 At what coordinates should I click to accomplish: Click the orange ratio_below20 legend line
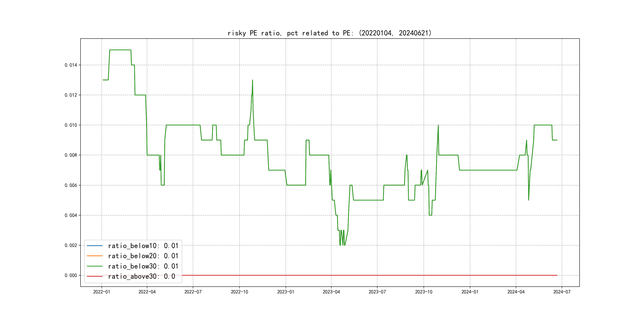[x=94, y=256]
